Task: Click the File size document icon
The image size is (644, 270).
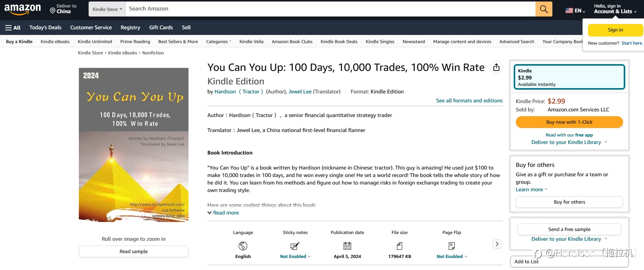Action: coord(400,246)
